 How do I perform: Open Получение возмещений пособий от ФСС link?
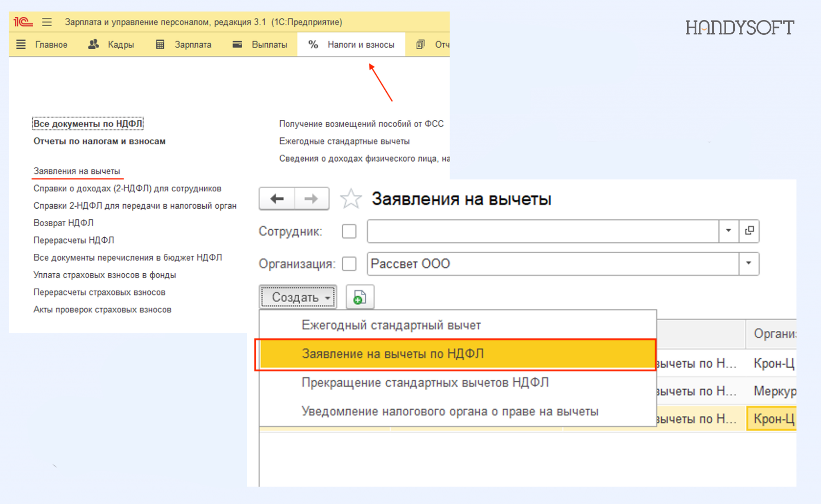[361, 124]
